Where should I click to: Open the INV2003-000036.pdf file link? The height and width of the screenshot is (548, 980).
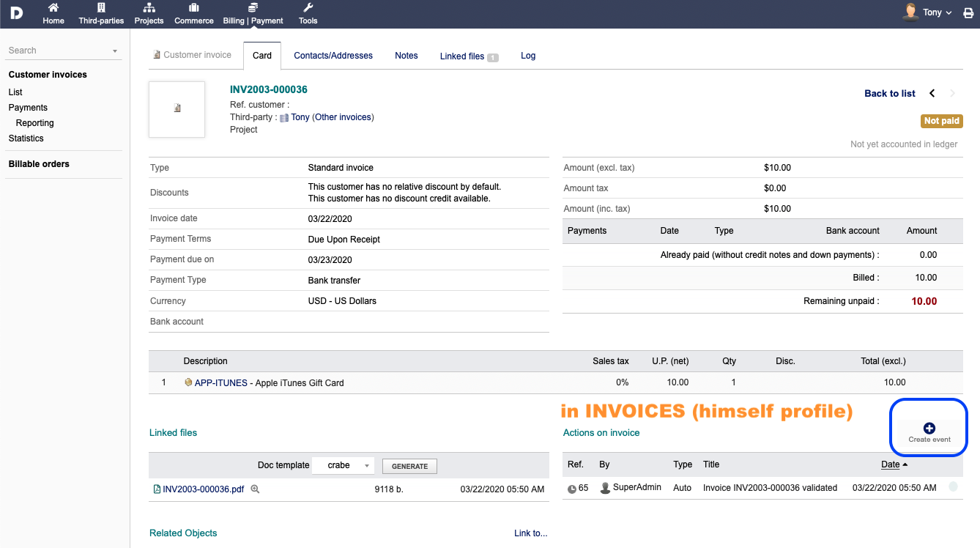point(204,489)
